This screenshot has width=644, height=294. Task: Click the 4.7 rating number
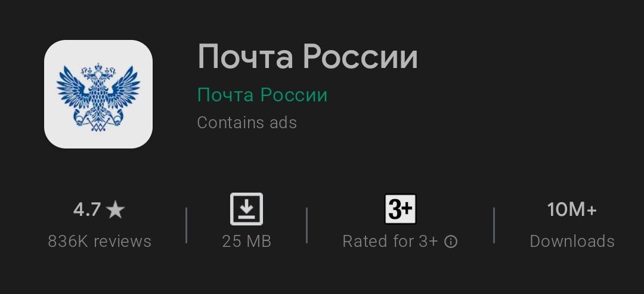coord(86,210)
